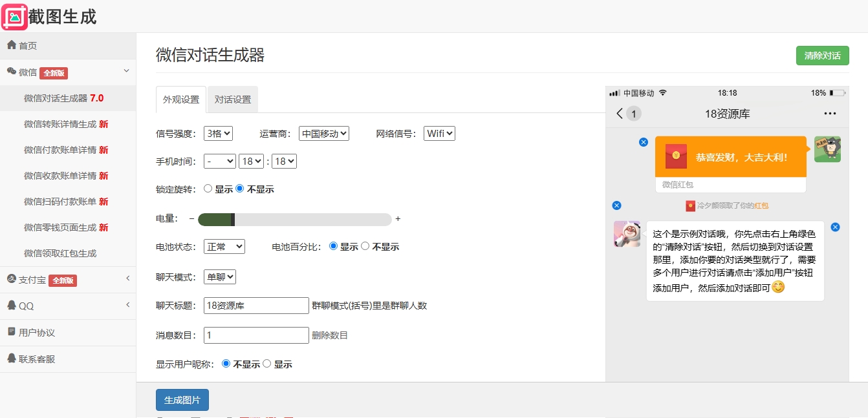This screenshot has width=868, height=418.
Task: Click on the 电量 battery level slider
Action: coord(294,219)
